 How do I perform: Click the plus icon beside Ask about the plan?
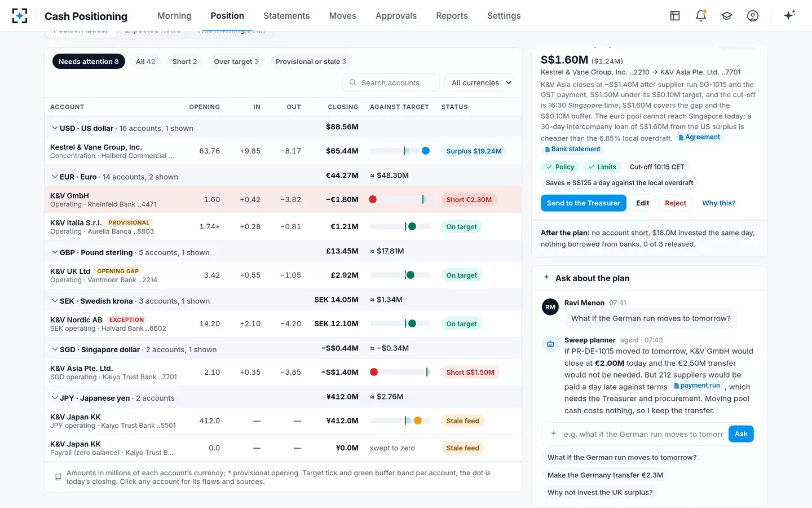[546, 277]
